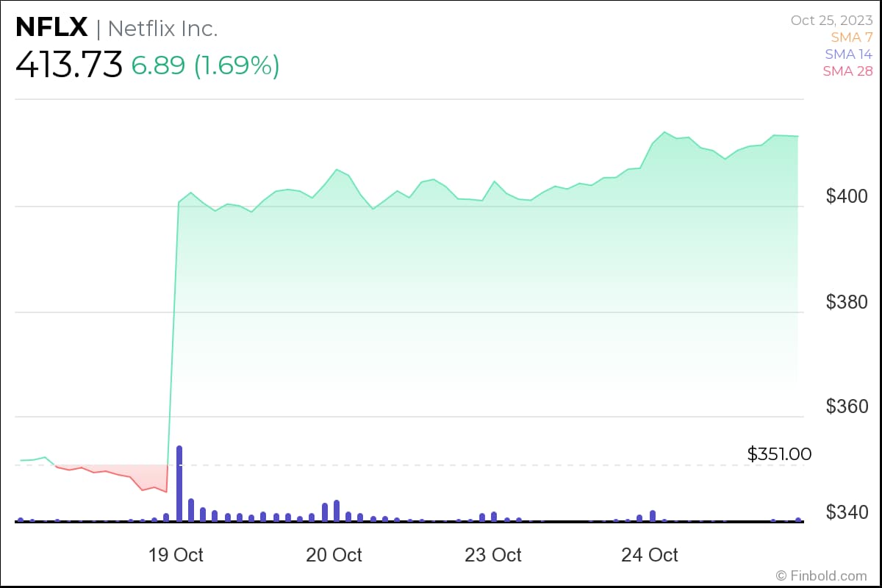This screenshot has height=588, width=882.
Task: Toggle the SMA 14 legend entry
Action: pos(848,54)
